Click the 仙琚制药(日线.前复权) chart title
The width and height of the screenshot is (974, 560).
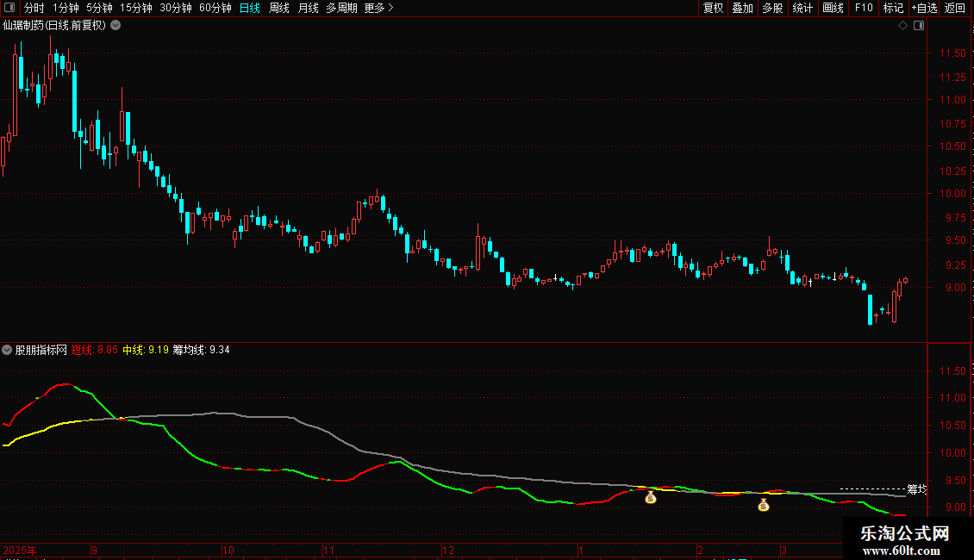pos(54,26)
